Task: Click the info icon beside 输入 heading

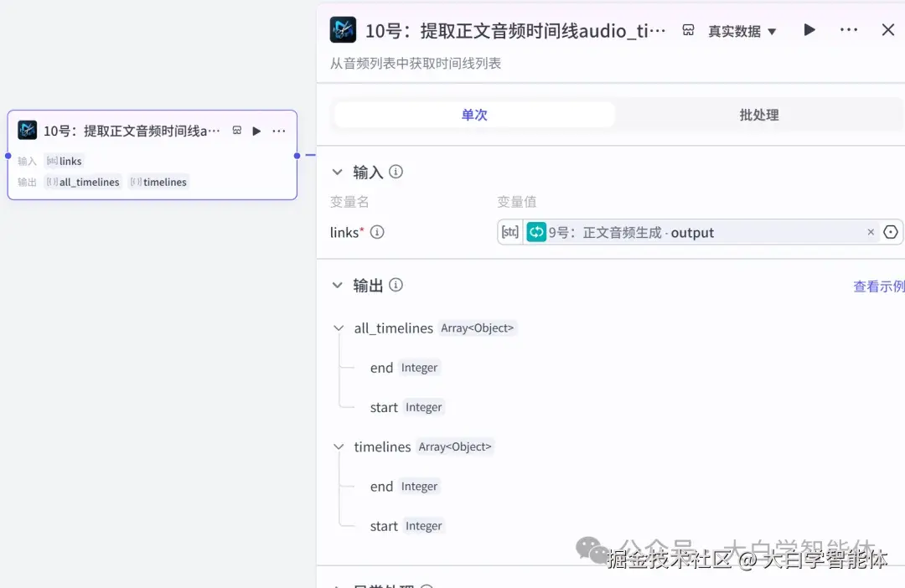Action: click(394, 172)
